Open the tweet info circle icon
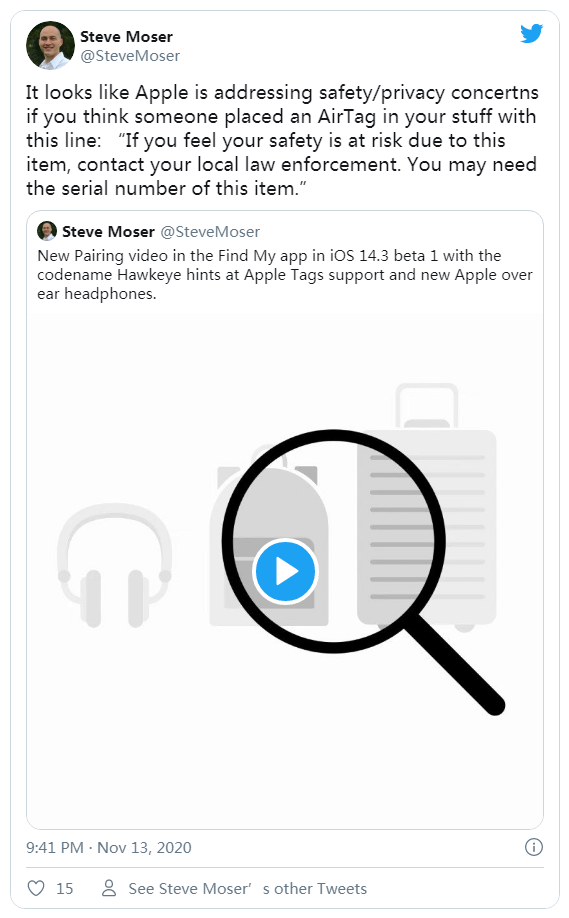The width and height of the screenshot is (569, 918). click(533, 847)
